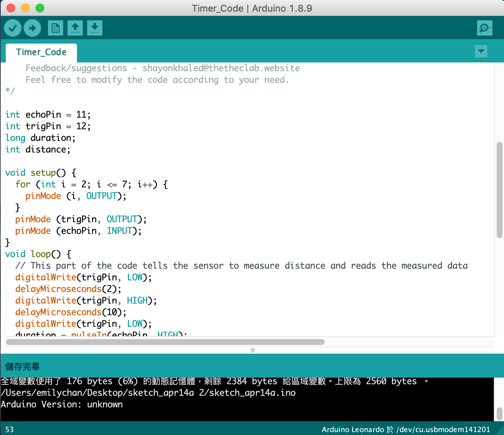Image resolution: width=504 pixels, height=435 pixels.
Task: Click the Verify sketch checkmark button
Action: pyautogui.click(x=13, y=28)
